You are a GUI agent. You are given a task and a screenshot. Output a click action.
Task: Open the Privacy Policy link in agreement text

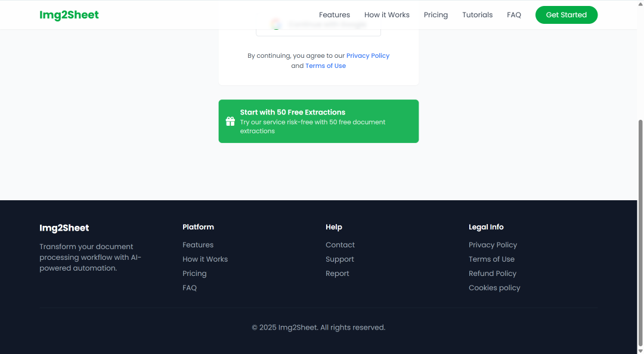tap(367, 55)
